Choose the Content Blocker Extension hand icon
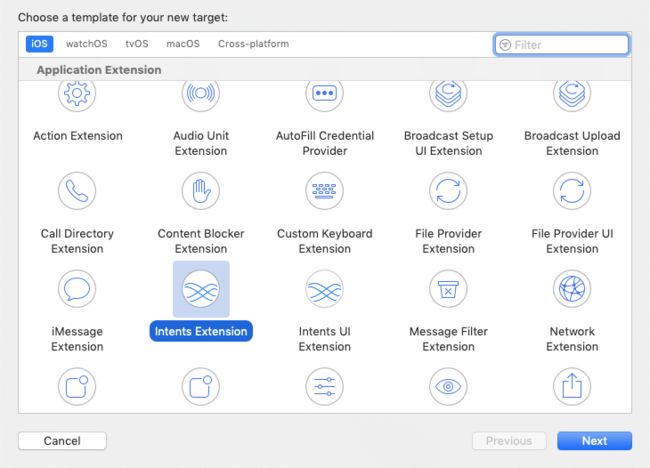Viewport: 650px width, 468px height. [x=201, y=191]
